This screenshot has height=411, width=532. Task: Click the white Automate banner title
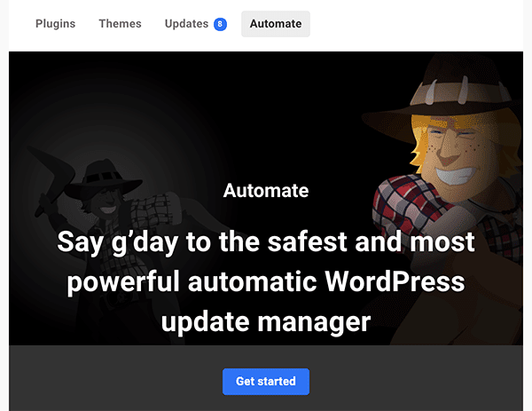tap(266, 191)
